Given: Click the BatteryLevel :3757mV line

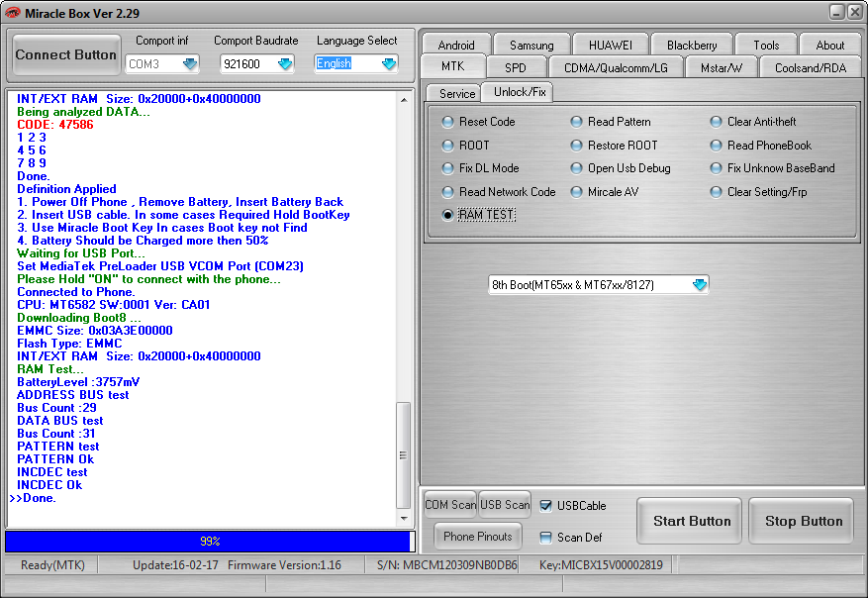Looking at the screenshot, I should click(78, 382).
